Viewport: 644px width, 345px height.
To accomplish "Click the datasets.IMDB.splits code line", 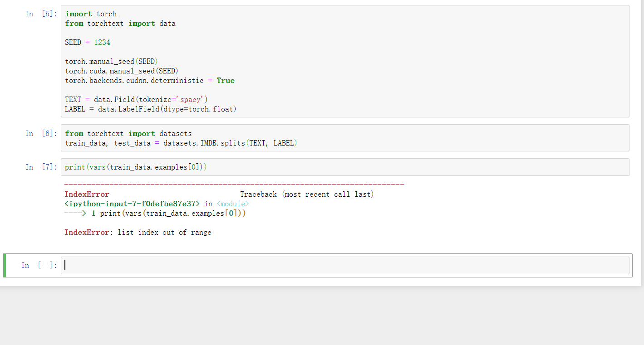I will 181,143.
